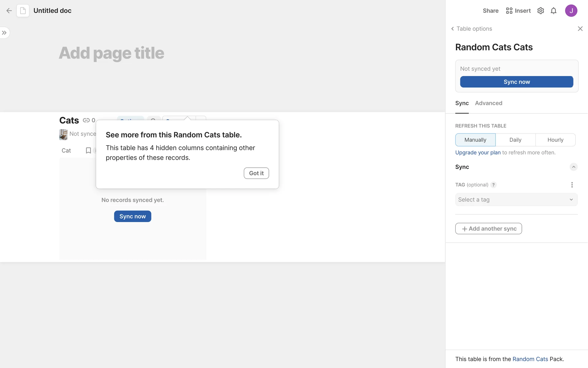Dismiss the tooltip with Got it
The image size is (588, 368).
[256, 173]
